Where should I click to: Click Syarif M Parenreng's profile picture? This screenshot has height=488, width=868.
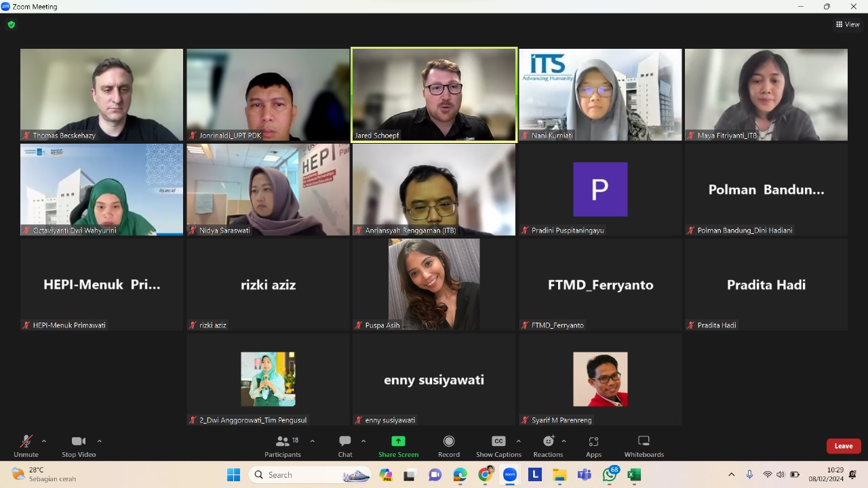[x=600, y=379]
